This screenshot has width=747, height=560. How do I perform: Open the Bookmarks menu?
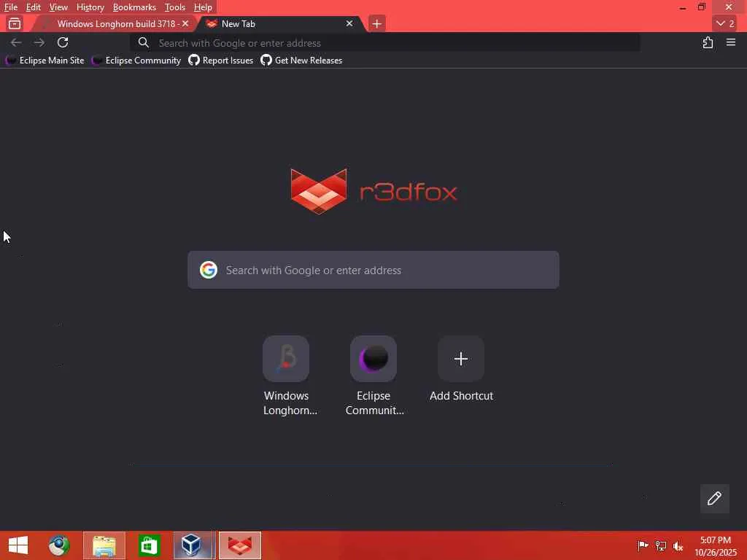[134, 7]
